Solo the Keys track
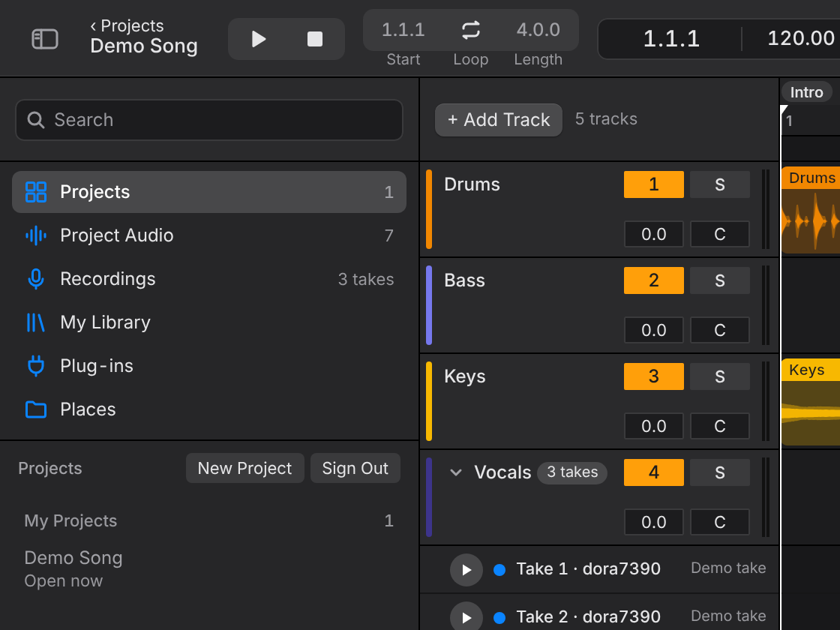 pyautogui.click(x=719, y=376)
